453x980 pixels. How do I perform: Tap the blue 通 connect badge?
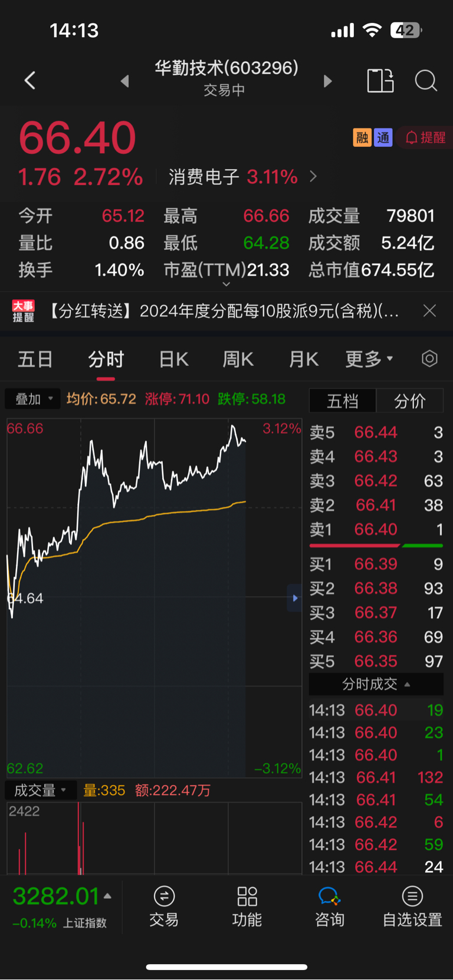(383, 137)
